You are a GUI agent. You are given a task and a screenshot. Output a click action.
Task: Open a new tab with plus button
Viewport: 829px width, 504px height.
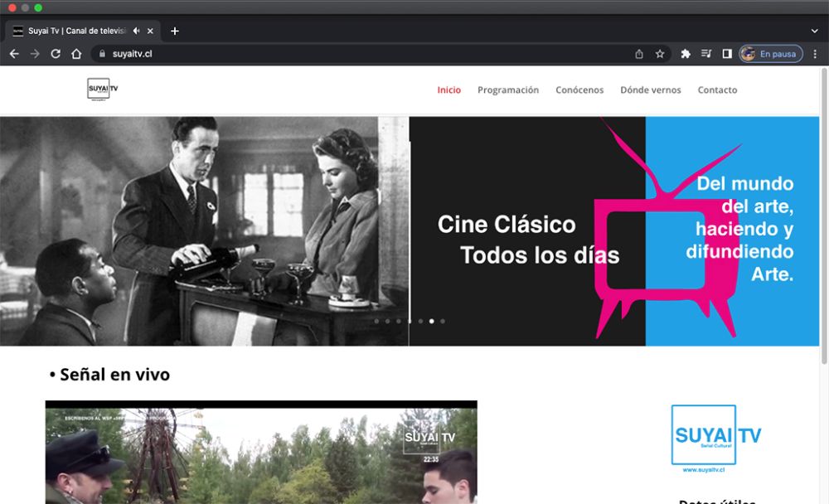(x=175, y=31)
